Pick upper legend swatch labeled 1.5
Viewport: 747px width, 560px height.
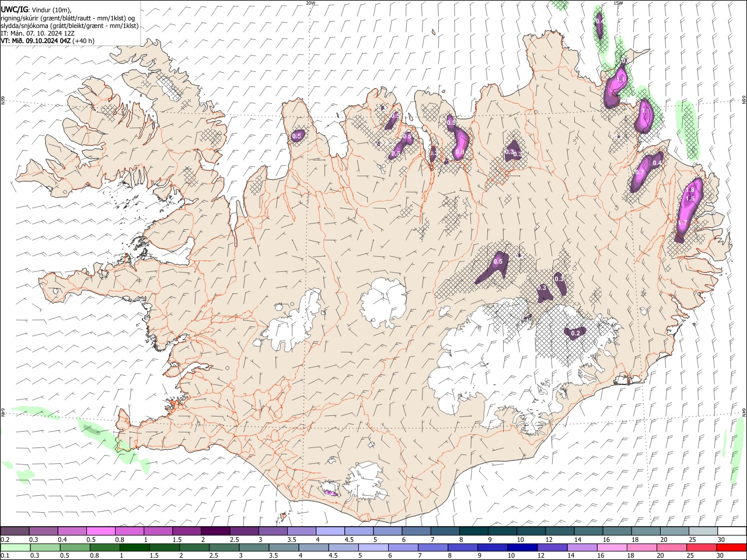click(186, 531)
